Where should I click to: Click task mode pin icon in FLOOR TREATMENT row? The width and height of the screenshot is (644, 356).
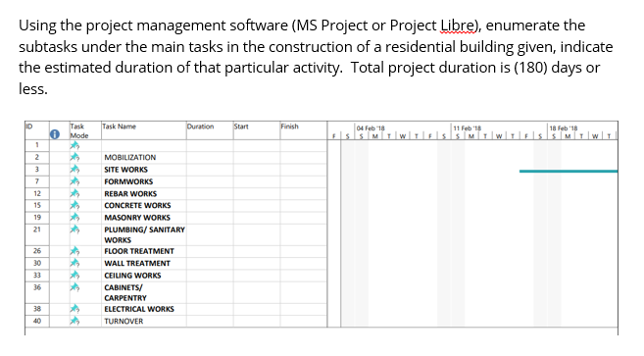[x=74, y=251]
